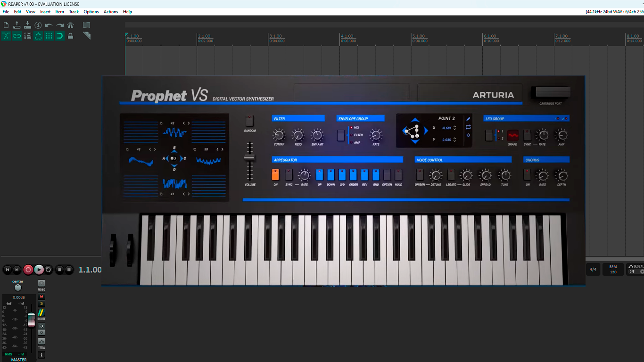Image resolution: width=644 pixels, height=362 pixels.
Task: Start playback with the Play button
Action: pos(39,270)
